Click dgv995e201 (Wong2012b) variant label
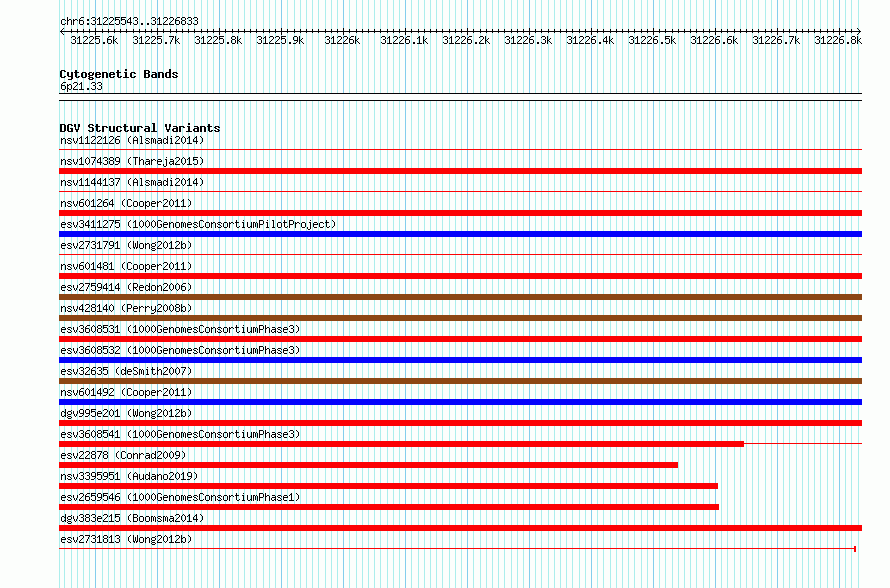The image size is (890, 588). [x=126, y=413]
